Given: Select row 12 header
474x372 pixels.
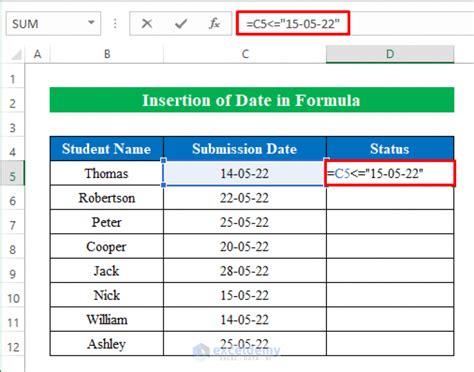Looking at the screenshot, I should 12,346.
